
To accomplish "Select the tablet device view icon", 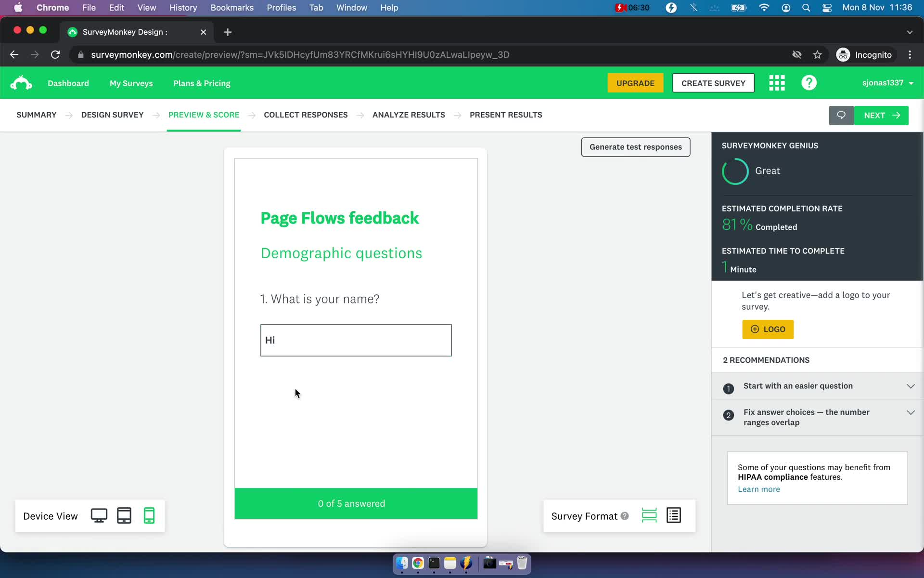I will coord(124,515).
